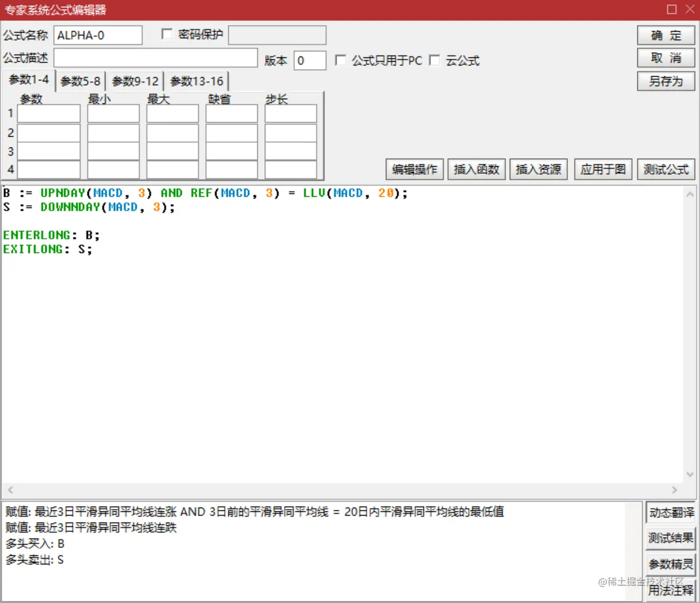Enable the 密码保护 checkbox
The width and height of the screenshot is (700, 603).
pos(167,34)
